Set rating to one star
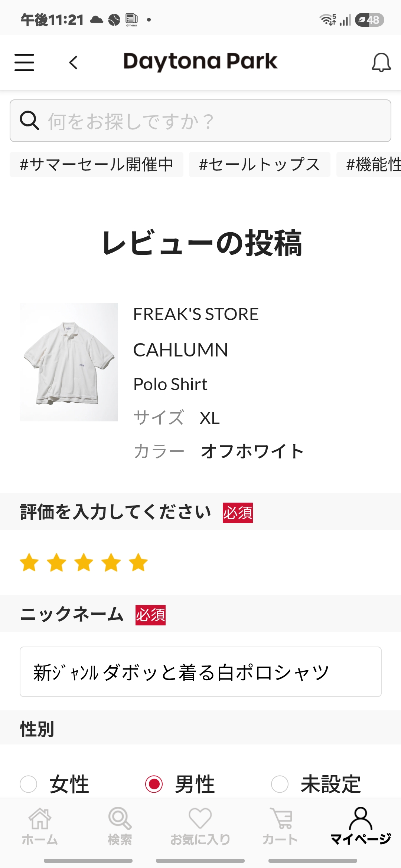 click(x=29, y=562)
